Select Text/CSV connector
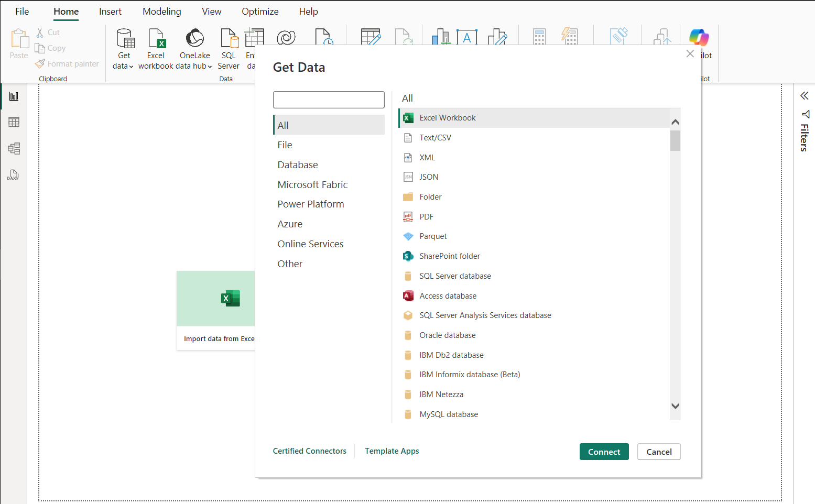Image resolution: width=815 pixels, height=504 pixels. click(x=534, y=138)
